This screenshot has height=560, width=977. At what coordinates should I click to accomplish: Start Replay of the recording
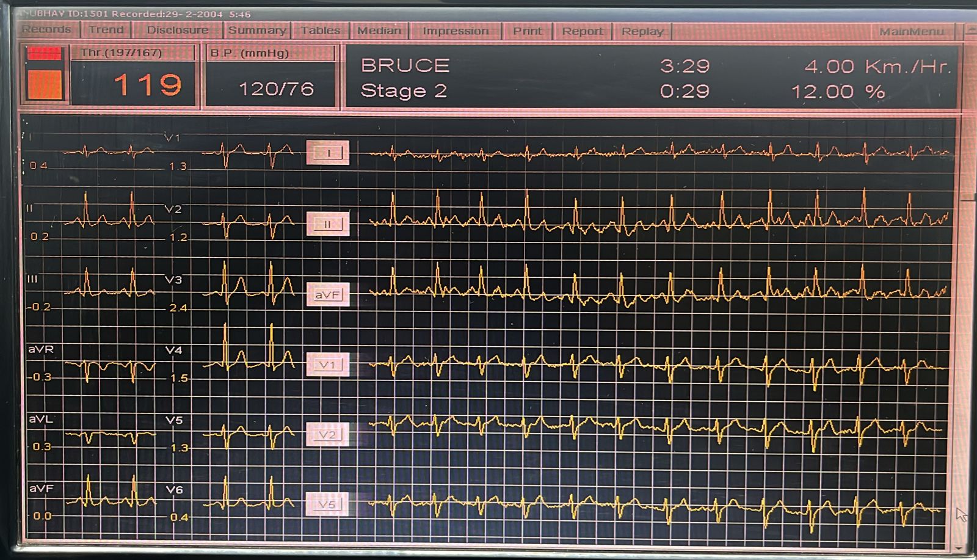pyautogui.click(x=642, y=32)
